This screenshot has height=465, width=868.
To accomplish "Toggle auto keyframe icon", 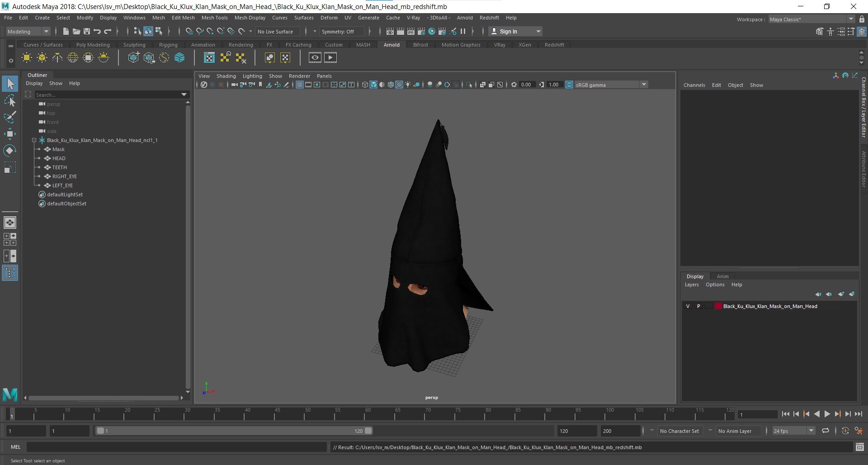I will pyautogui.click(x=845, y=431).
